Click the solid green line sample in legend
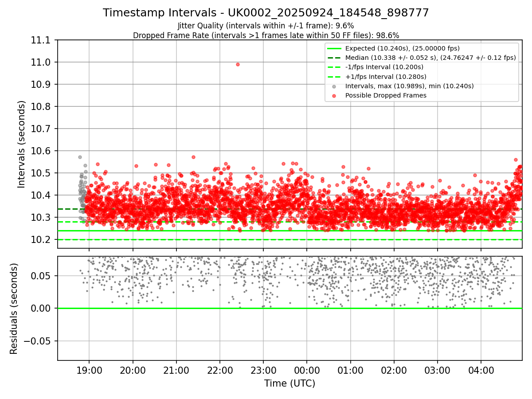The image size is (532, 399). pos(334,48)
